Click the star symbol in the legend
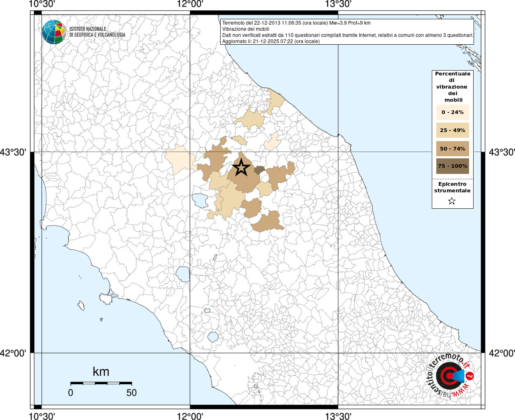 coord(452,201)
